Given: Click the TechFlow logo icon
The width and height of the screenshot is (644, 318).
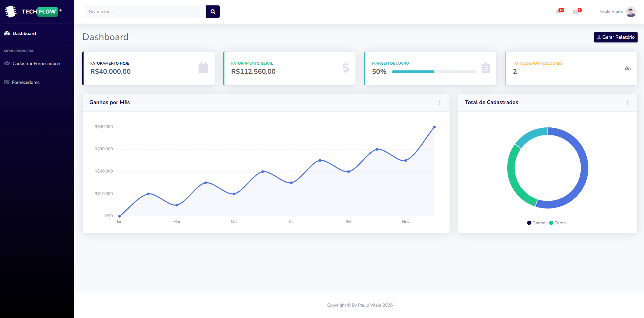Looking at the screenshot, I should [10, 11].
